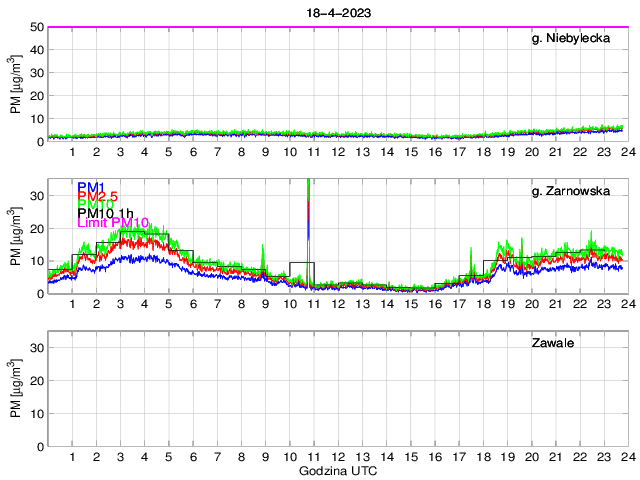Click the magenta Limit PM10 legend entry
The height and width of the screenshot is (480, 640).
pyautogui.click(x=112, y=222)
